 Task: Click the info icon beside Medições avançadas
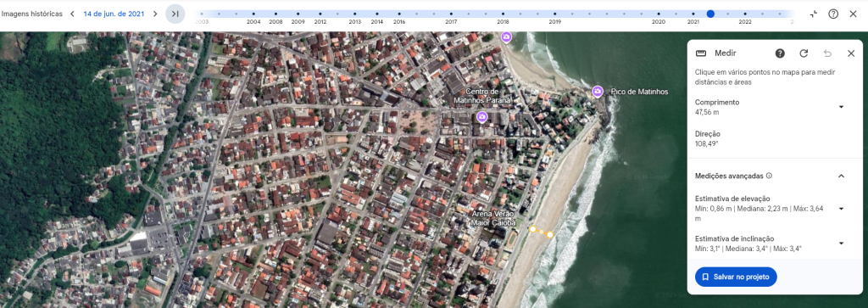(769, 176)
